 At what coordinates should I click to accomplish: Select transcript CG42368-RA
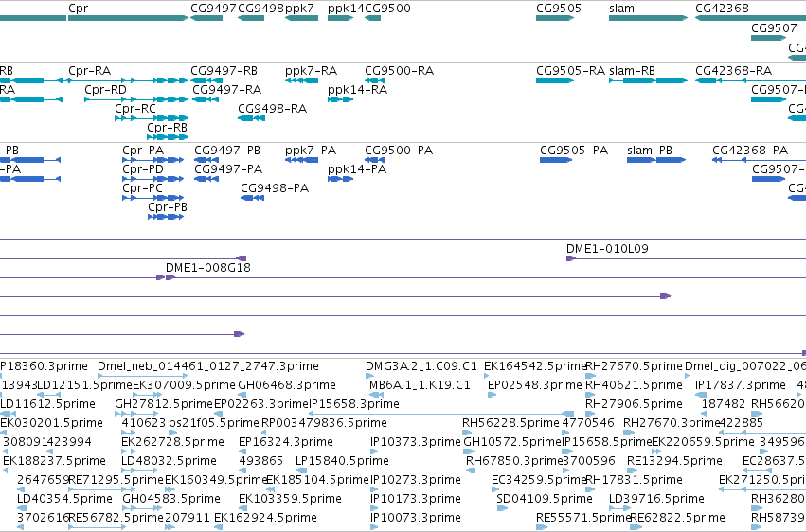point(750,80)
